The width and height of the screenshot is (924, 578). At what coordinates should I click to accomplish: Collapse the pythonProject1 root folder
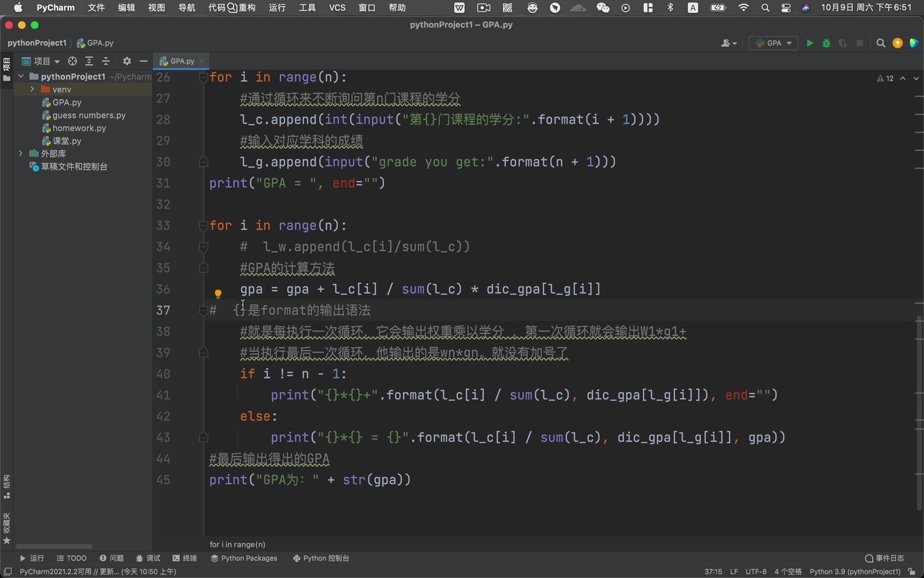21,77
